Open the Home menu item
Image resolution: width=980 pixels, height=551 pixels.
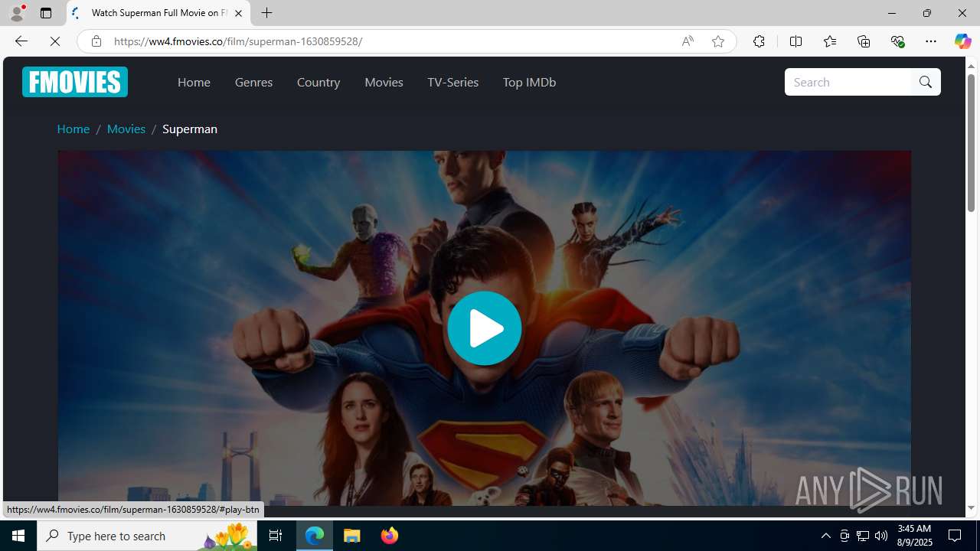[194, 82]
